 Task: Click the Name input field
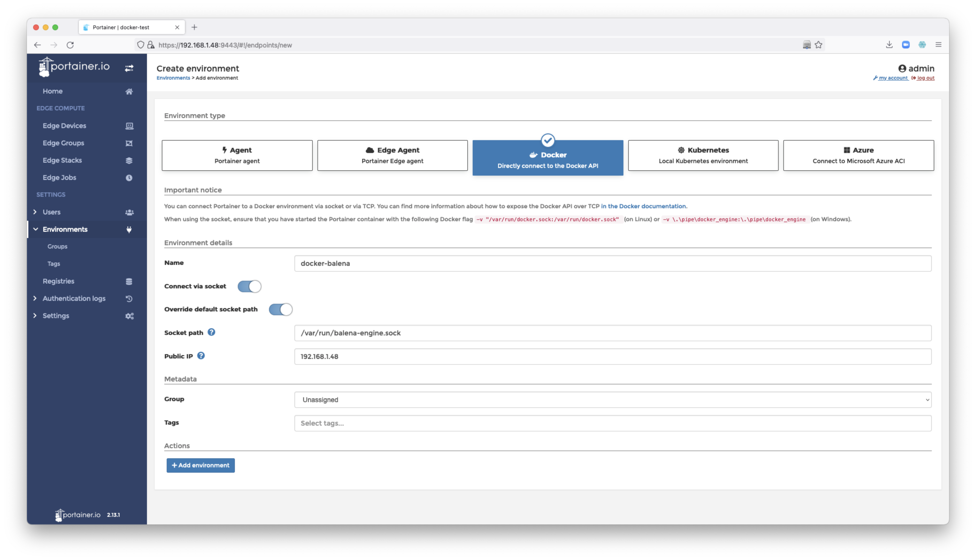(x=612, y=263)
